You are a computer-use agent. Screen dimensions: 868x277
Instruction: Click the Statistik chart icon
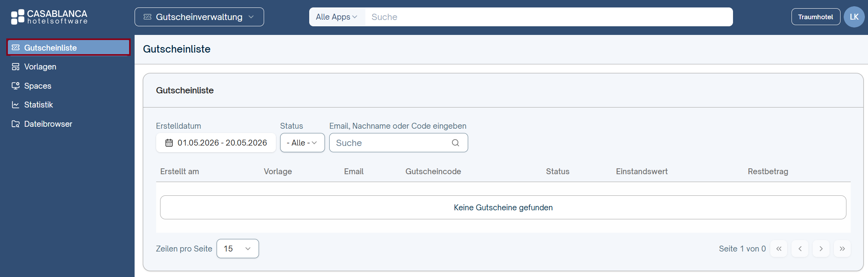pyautogui.click(x=16, y=105)
